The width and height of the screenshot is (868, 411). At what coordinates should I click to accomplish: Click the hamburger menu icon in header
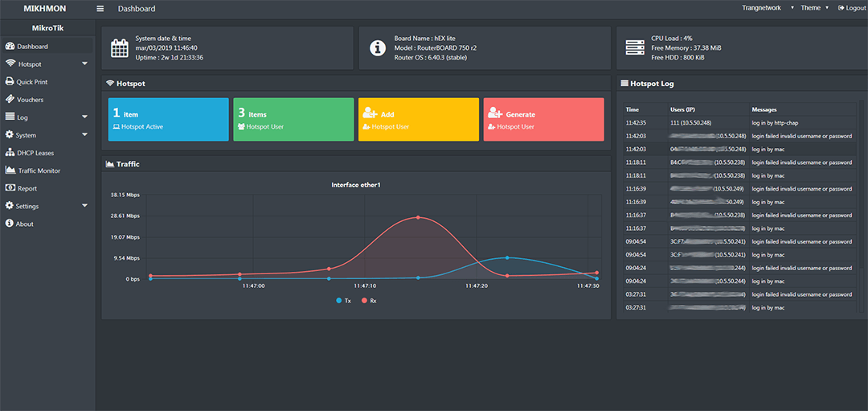[100, 9]
